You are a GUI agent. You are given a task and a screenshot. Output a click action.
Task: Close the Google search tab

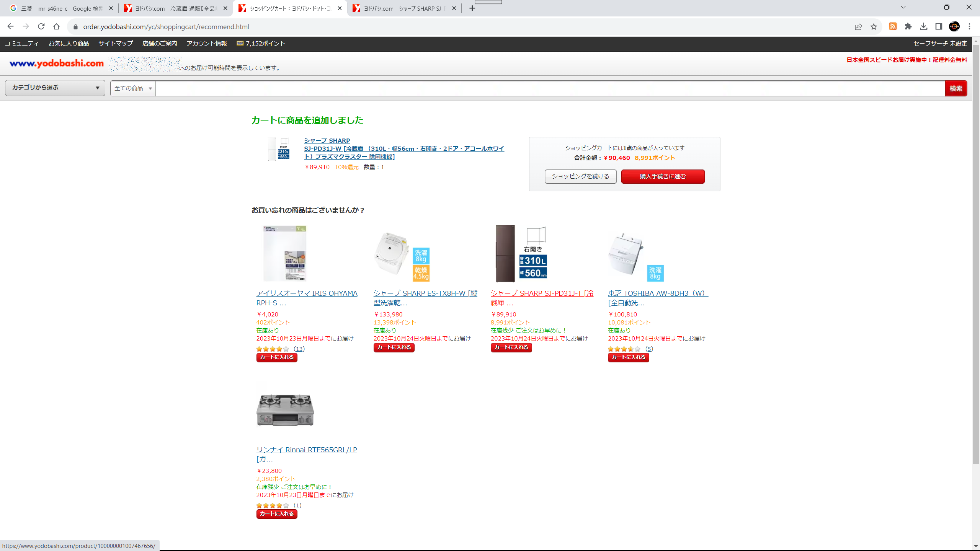pyautogui.click(x=111, y=8)
